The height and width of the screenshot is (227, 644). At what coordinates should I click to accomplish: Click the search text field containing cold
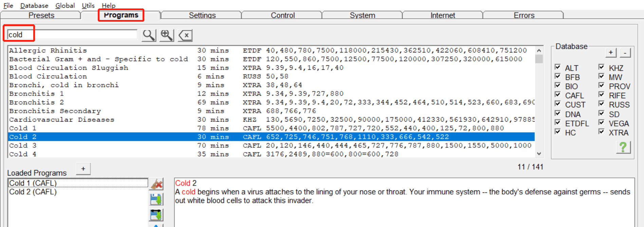[x=72, y=35]
